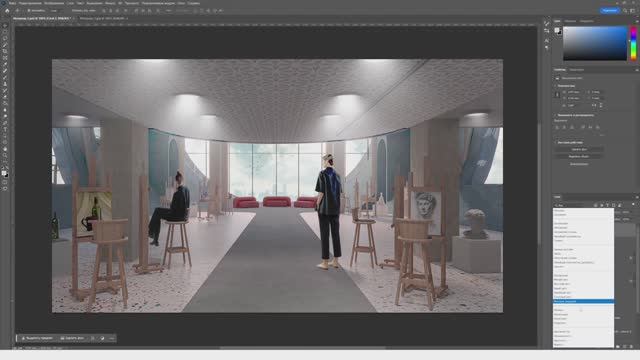Open the topmost collapsed panel icon beside Color panel
The width and height of the screenshot is (640, 360).
pyautogui.click(x=547, y=23)
